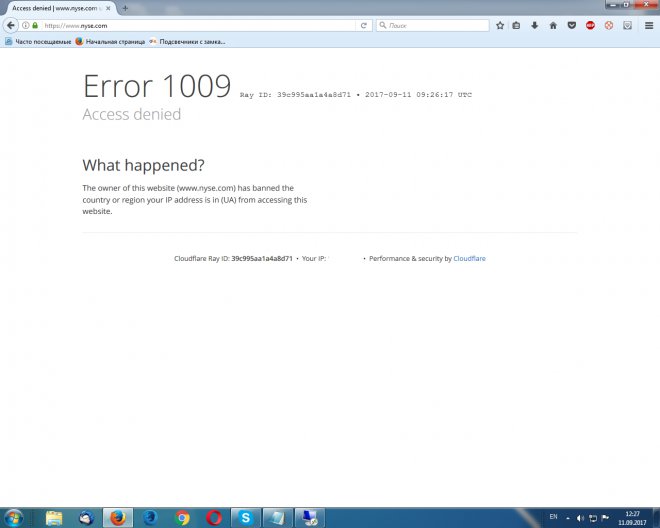Open the Firefox hamburger menu
The width and height of the screenshot is (660, 528).
tap(647, 25)
